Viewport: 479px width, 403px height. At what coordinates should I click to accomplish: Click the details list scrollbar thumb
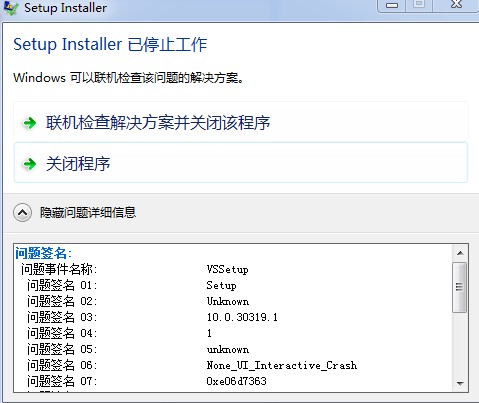[x=460, y=287]
